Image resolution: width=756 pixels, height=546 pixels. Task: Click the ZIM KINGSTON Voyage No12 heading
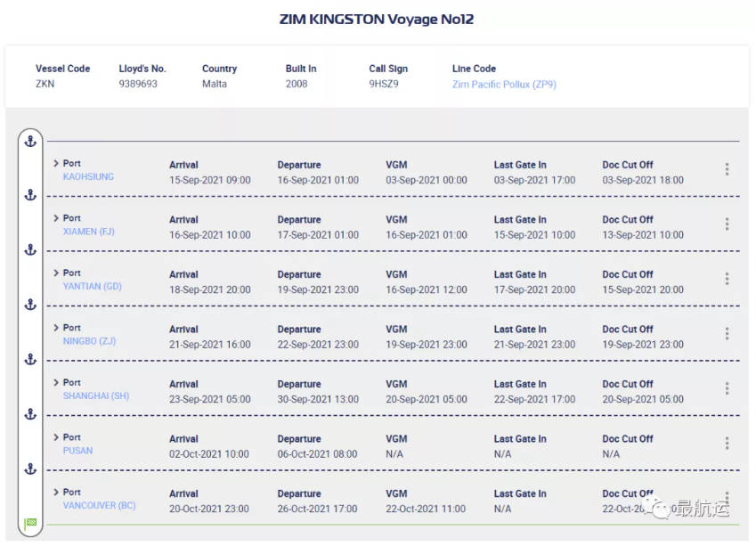coord(377,19)
